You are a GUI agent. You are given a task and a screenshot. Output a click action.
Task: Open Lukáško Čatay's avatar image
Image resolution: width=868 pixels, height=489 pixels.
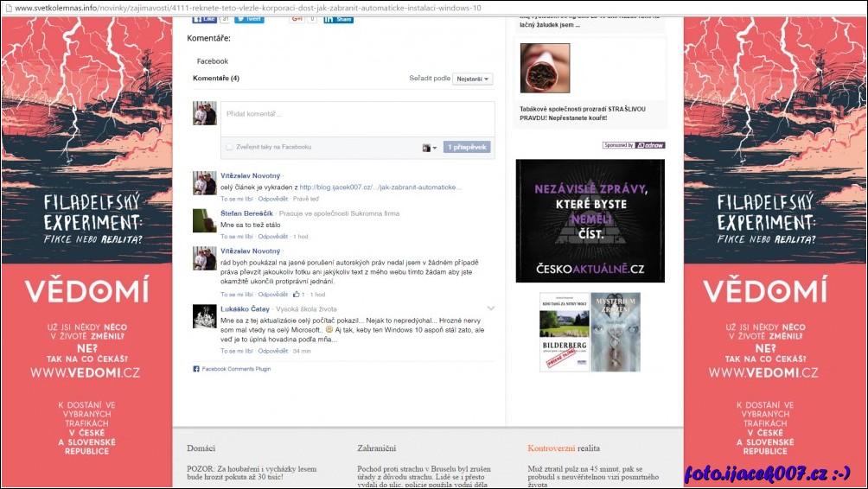click(x=205, y=316)
